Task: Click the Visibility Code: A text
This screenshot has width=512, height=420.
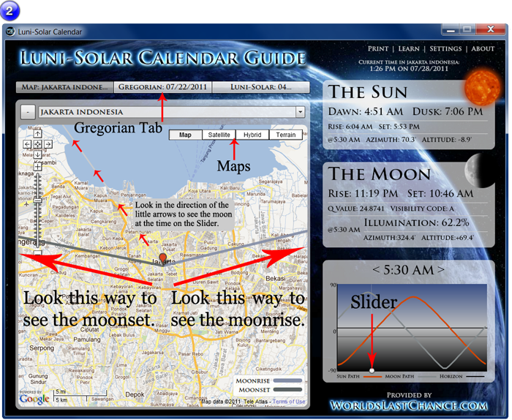Action: [x=422, y=209]
